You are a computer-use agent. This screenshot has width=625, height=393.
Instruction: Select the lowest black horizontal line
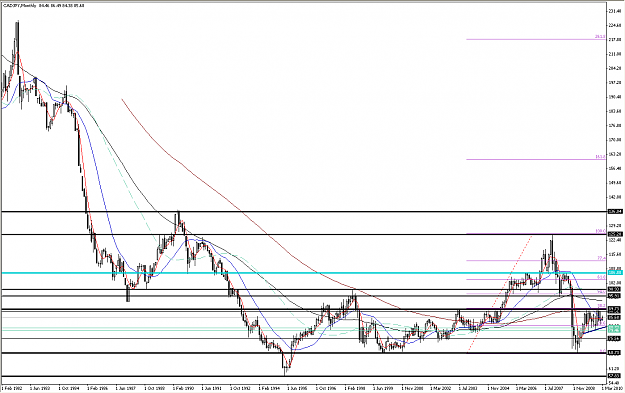[x=303, y=376]
